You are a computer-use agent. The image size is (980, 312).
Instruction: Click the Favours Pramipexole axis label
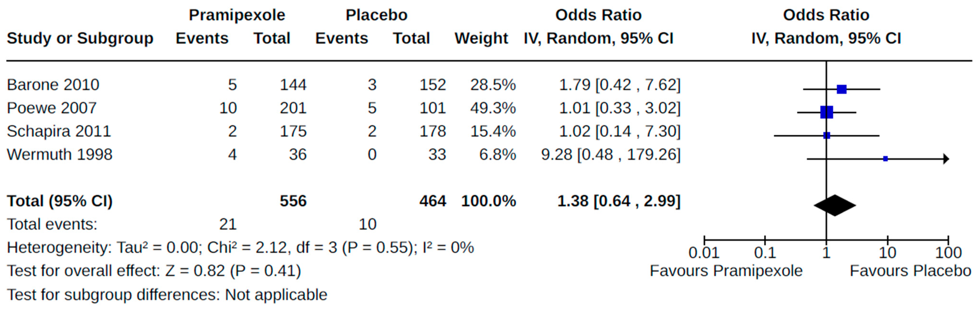tap(726, 271)
